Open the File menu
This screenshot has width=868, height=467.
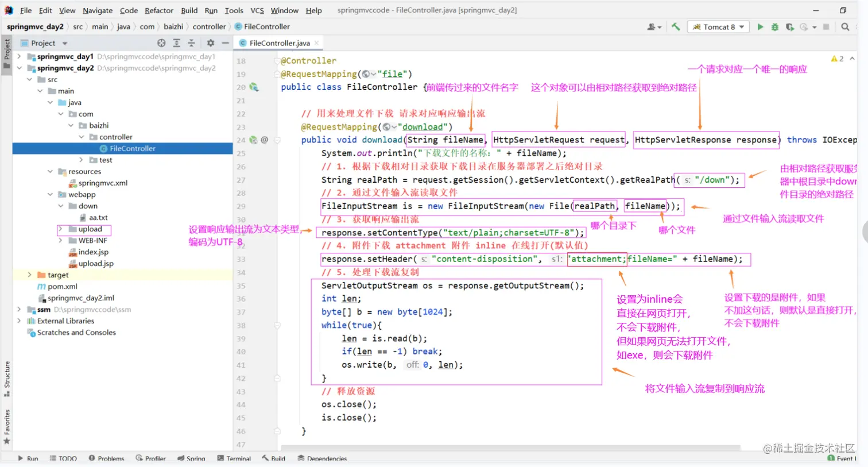pyautogui.click(x=26, y=10)
